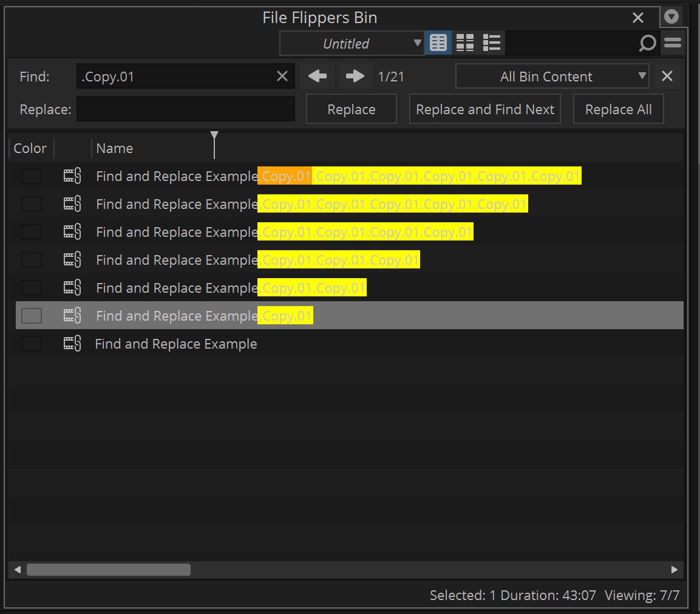Set color swatch for two Copy.01 row

tap(32, 288)
